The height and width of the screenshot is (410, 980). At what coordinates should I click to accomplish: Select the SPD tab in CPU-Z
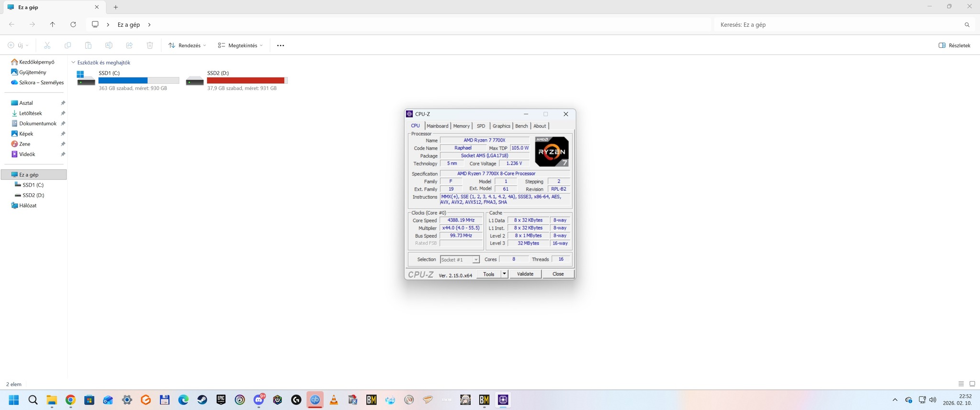pos(481,126)
